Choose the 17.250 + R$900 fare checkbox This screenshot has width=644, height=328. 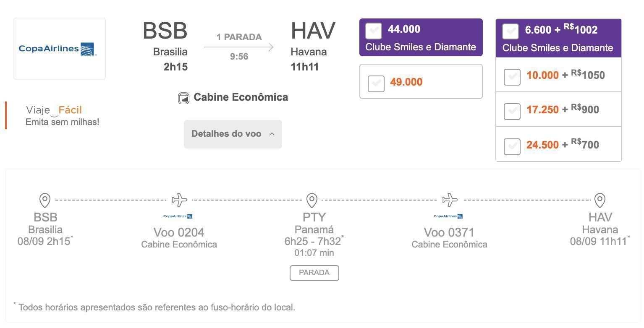(512, 112)
